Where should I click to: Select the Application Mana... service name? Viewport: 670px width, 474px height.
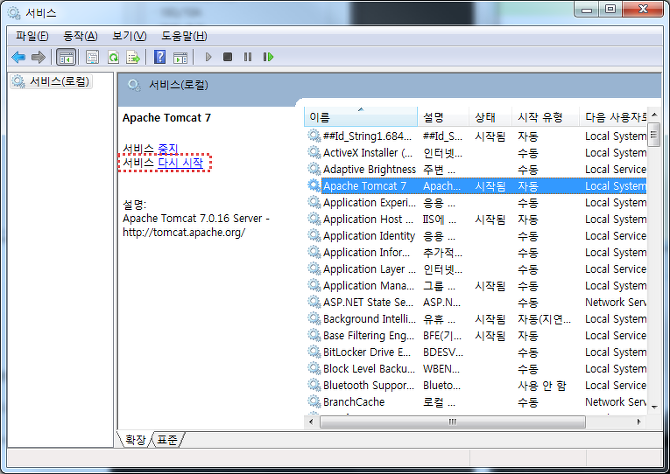(368, 286)
